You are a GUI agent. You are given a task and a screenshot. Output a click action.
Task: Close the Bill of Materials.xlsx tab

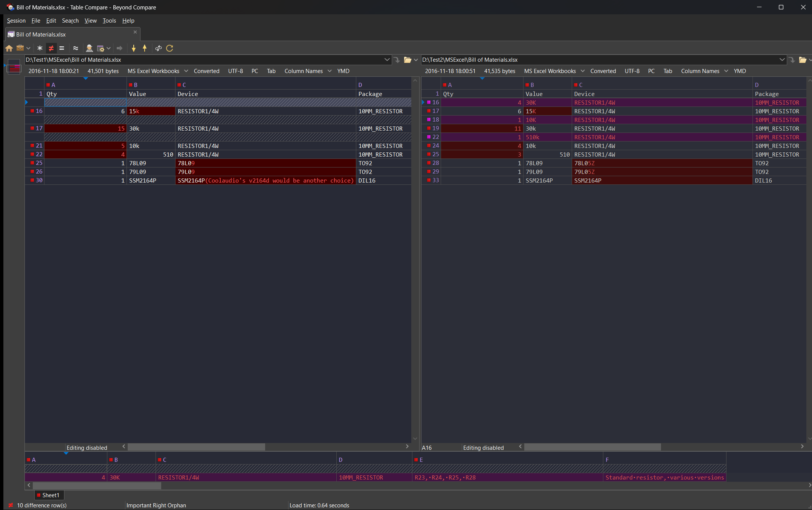[x=135, y=32]
